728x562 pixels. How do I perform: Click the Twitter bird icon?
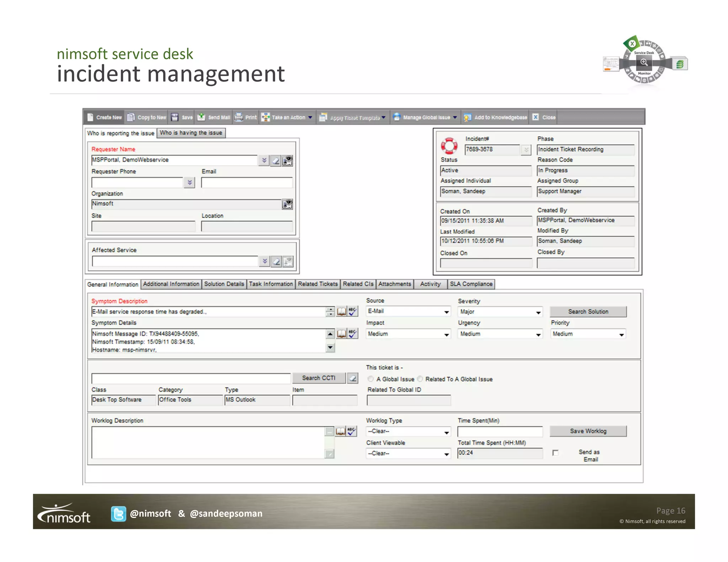[x=118, y=514]
